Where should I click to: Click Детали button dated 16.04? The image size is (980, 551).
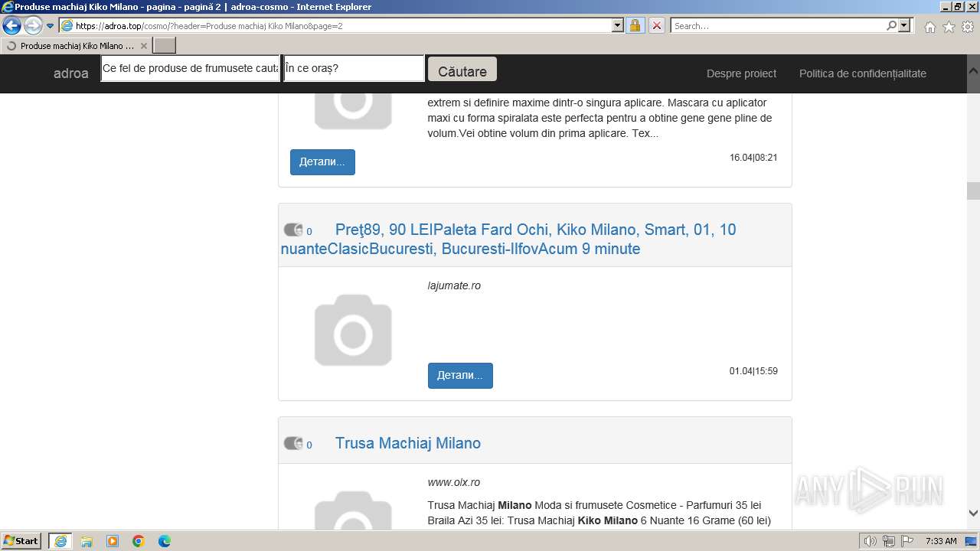pos(322,162)
